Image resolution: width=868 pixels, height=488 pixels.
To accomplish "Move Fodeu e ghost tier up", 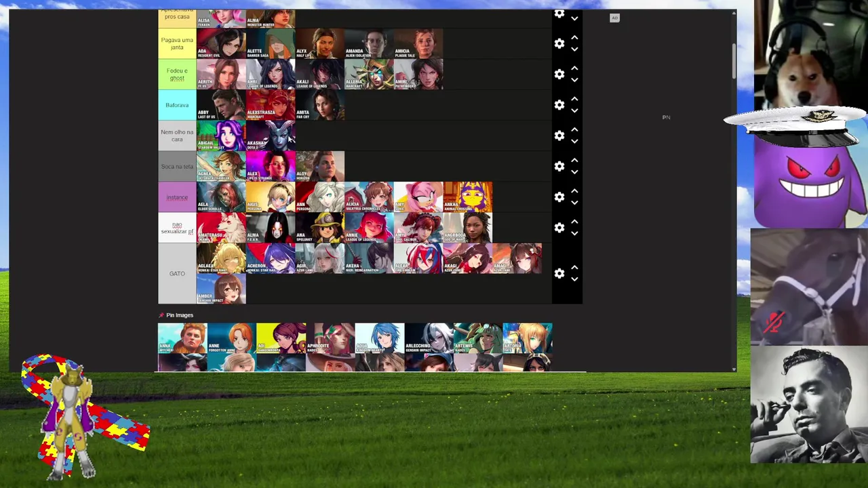I will tap(574, 68).
